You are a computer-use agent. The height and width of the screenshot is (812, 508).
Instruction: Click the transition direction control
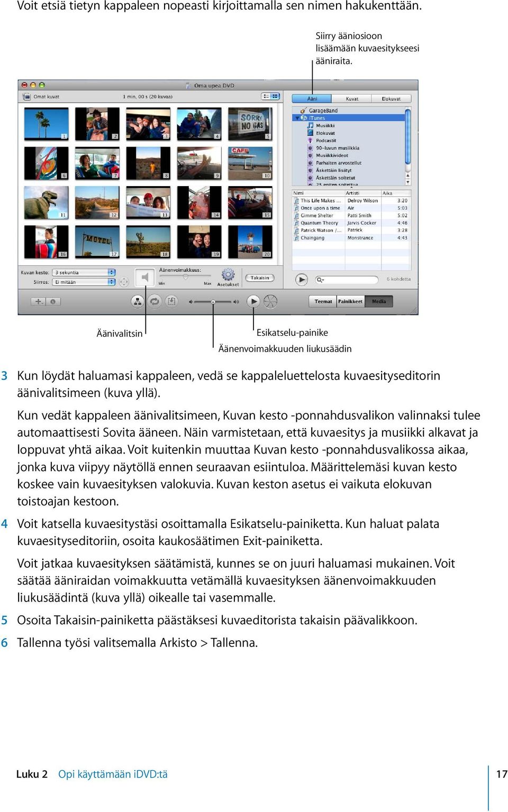pos(124,282)
